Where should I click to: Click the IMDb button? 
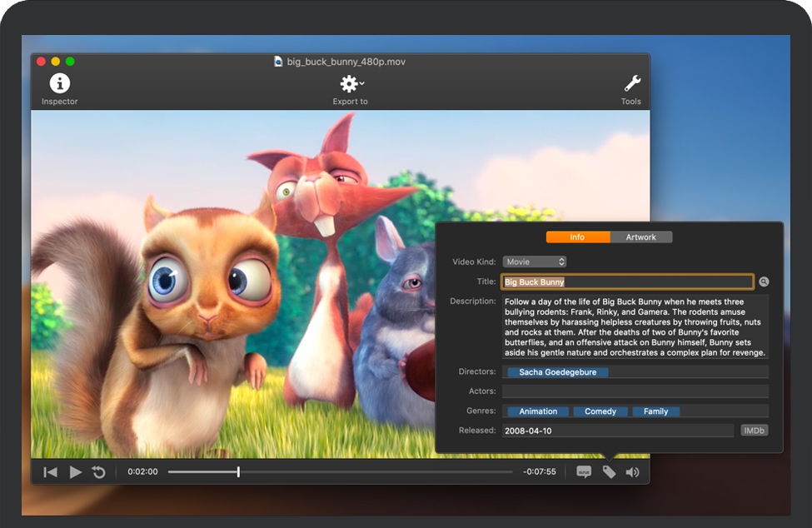[754, 431]
